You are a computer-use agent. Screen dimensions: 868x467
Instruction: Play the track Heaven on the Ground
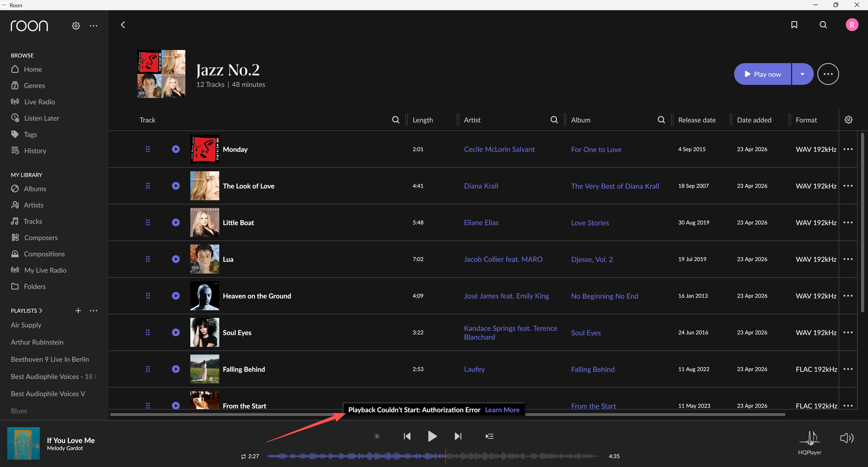click(176, 296)
